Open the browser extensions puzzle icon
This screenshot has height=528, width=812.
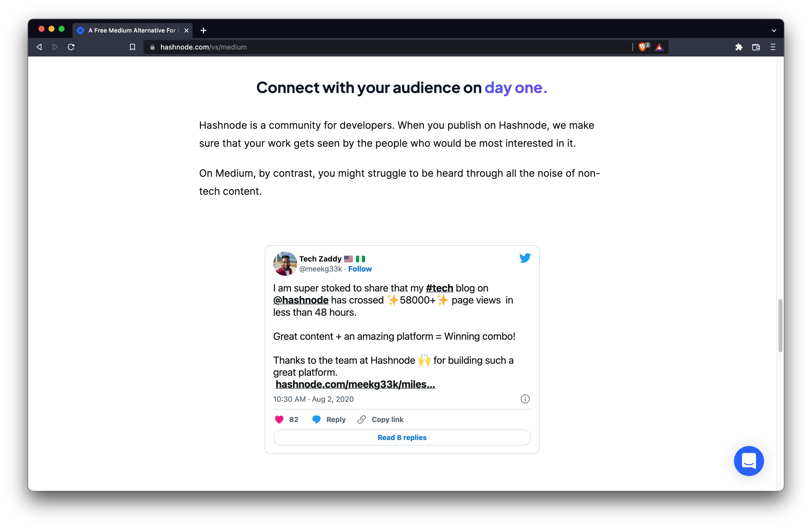click(739, 47)
